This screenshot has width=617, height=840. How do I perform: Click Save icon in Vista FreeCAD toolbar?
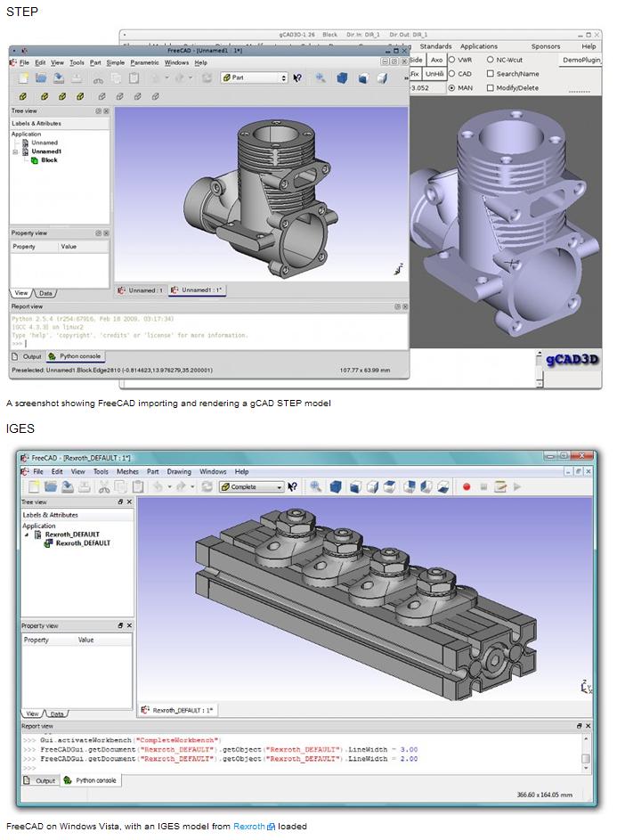(68, 486)
